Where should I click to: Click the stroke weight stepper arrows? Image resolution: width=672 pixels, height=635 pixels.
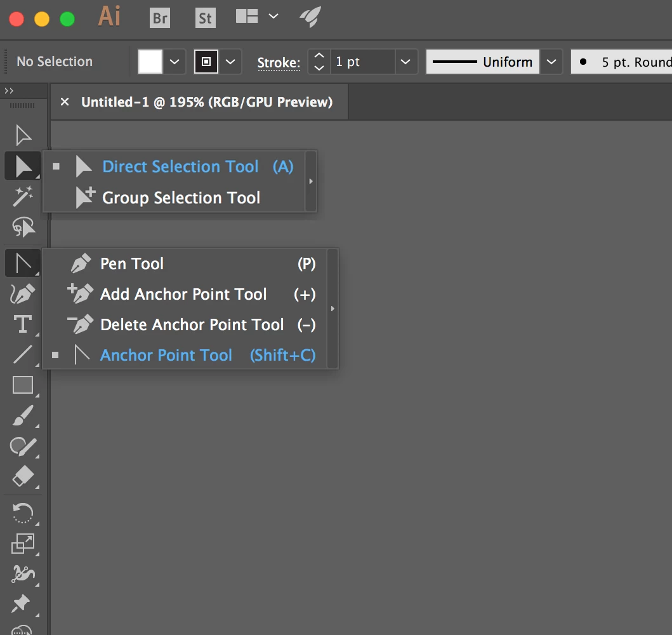pyautogui.click(x=319, y=62)
